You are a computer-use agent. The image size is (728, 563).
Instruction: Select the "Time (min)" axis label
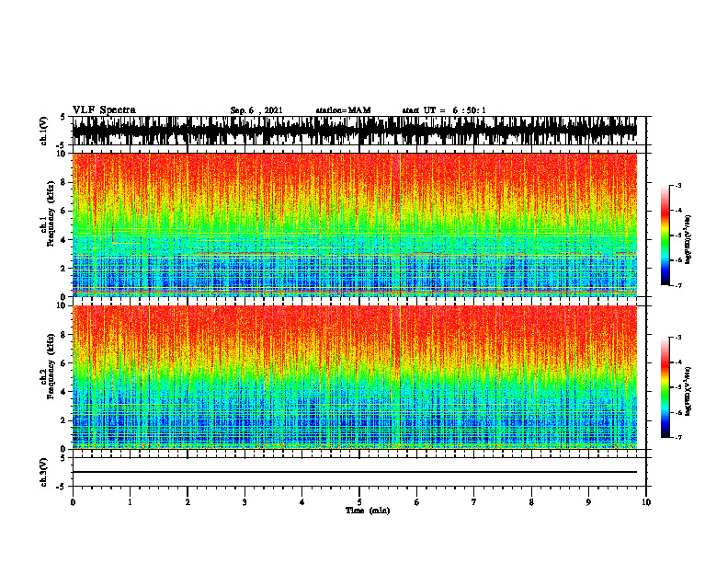[x=368, y=511]
